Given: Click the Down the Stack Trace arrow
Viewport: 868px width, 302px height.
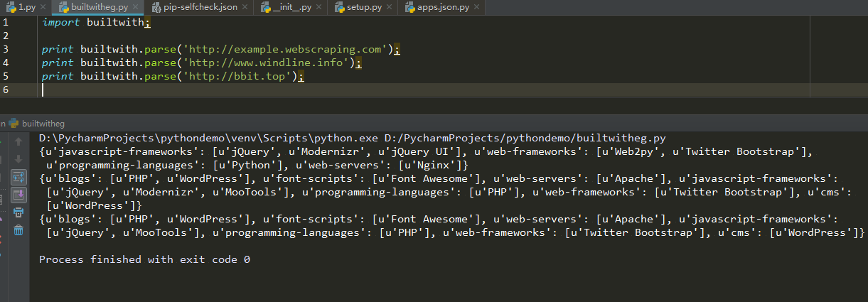Looking at the screenshot, I should tap(18, 158).
